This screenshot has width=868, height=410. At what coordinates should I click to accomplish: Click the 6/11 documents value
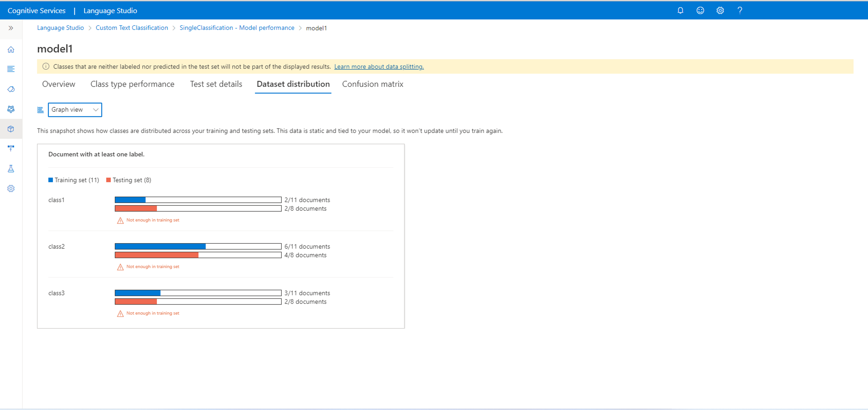tap(307, 246)
